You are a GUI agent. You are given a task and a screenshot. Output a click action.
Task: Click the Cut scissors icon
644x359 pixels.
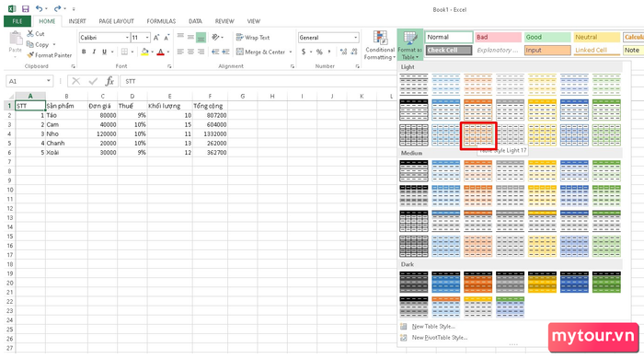30,34
